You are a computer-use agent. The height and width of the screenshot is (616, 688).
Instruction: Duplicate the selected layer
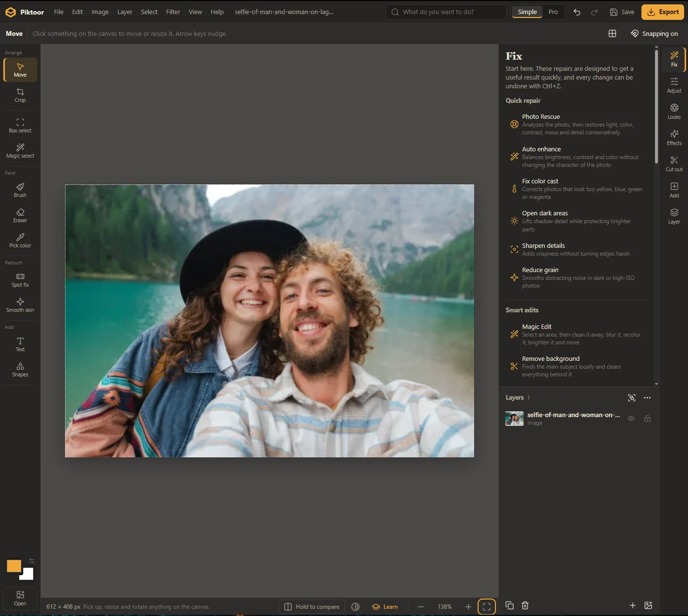tap(510, 605)
